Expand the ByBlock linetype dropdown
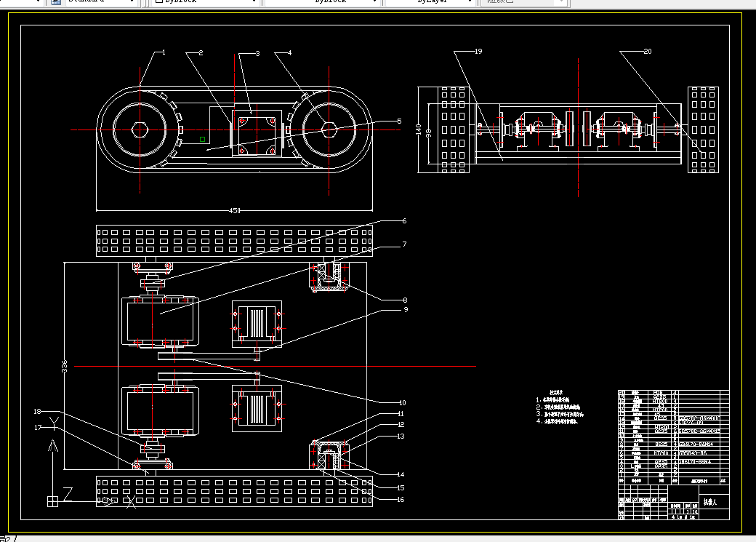The image size is (756, 542). point(323,2)
